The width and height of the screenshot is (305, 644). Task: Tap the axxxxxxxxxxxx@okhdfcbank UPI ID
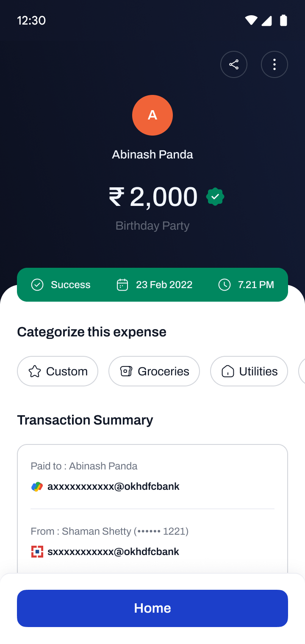(x=114, y=486)
